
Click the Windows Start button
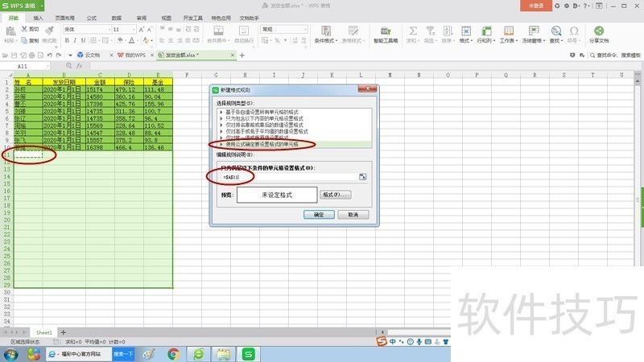click(10, 354)
